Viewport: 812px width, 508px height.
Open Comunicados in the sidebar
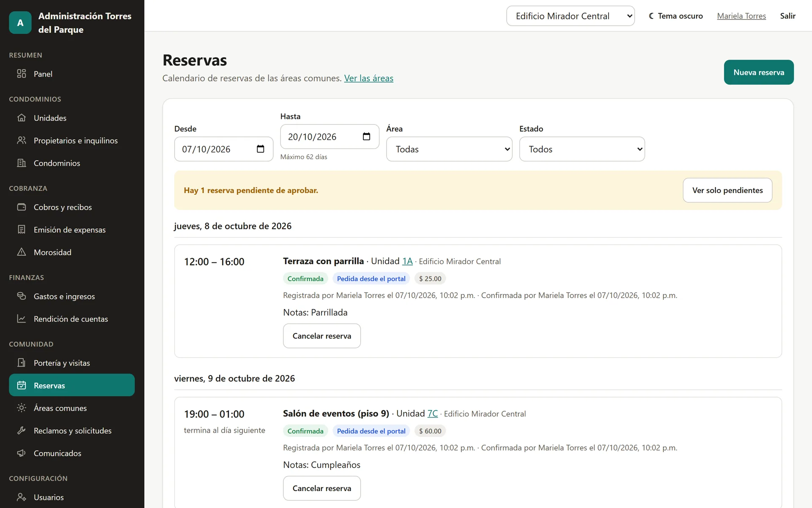(72, 453)
